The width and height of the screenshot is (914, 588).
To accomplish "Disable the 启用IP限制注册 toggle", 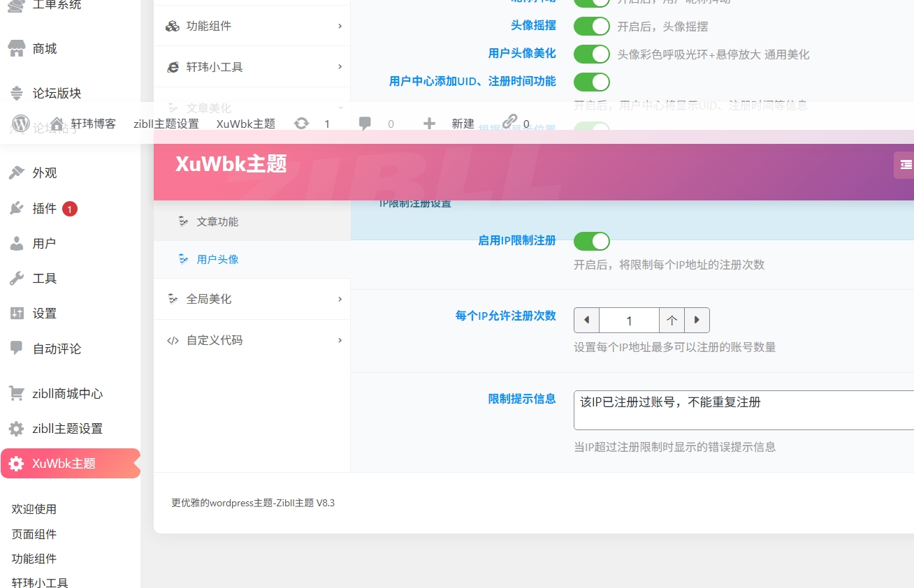I will pyautogui.click(x=592, y=241).
